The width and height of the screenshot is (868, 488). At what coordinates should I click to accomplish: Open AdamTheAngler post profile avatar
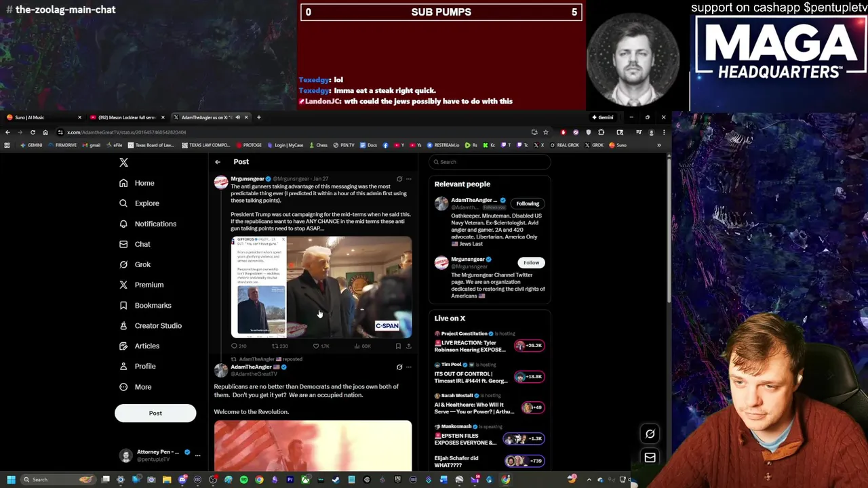pyautogui.click(x=221, y=370)
